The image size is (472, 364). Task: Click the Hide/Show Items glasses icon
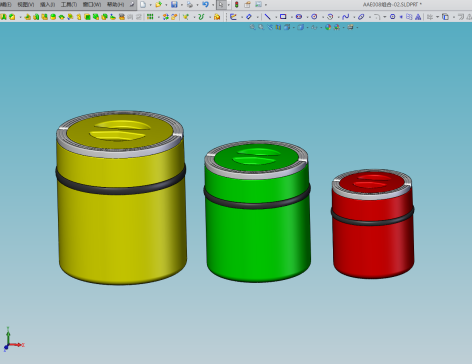pos(314,27)
